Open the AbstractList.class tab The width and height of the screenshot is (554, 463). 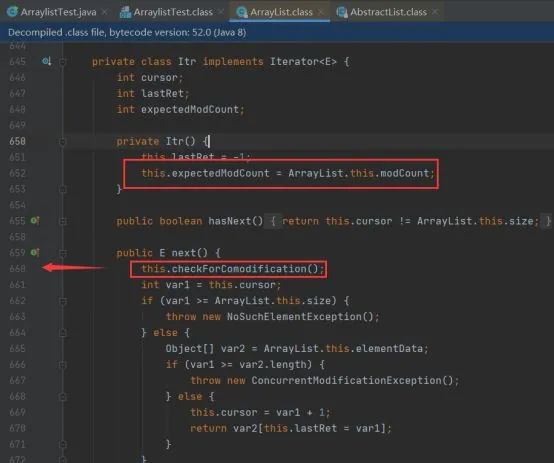point(388,12)
